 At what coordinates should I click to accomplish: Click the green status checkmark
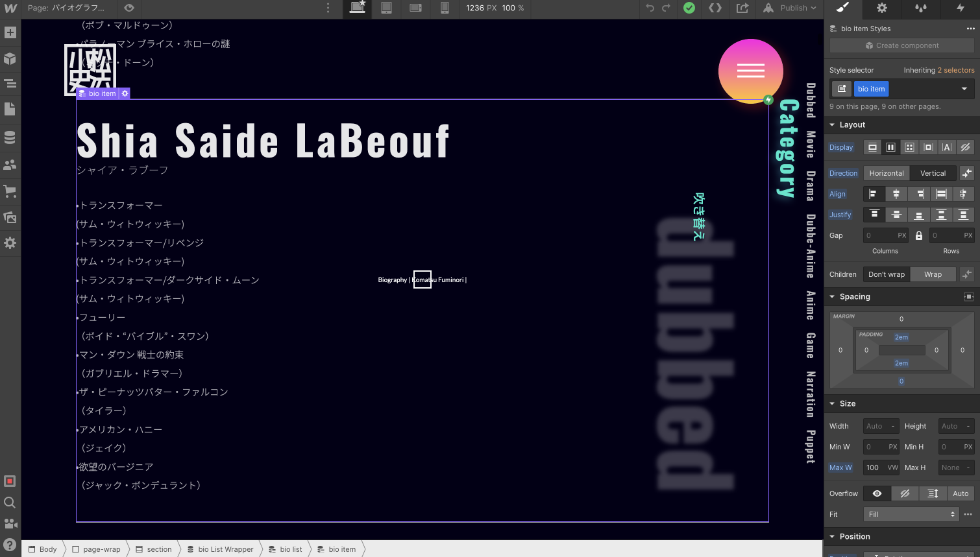tap(689, 8)
